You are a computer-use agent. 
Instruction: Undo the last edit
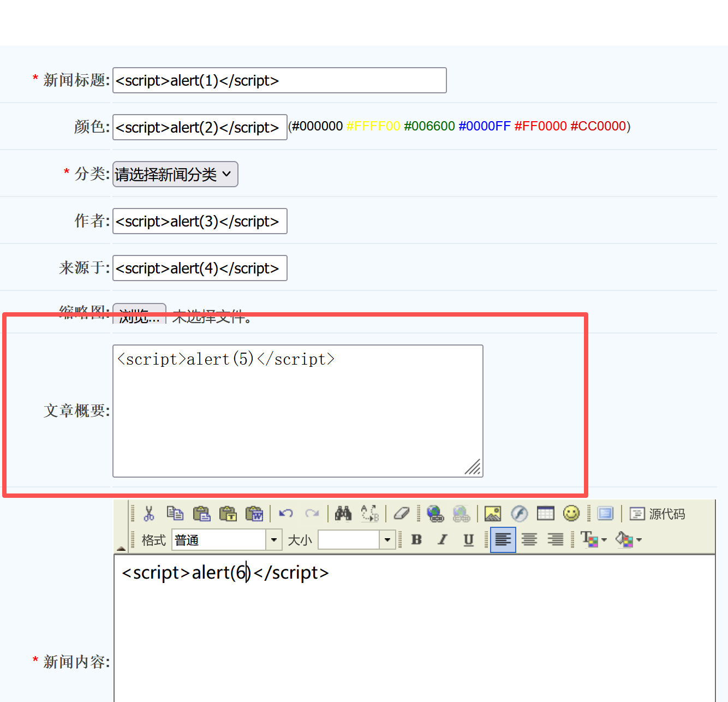[x=286, y=514]
